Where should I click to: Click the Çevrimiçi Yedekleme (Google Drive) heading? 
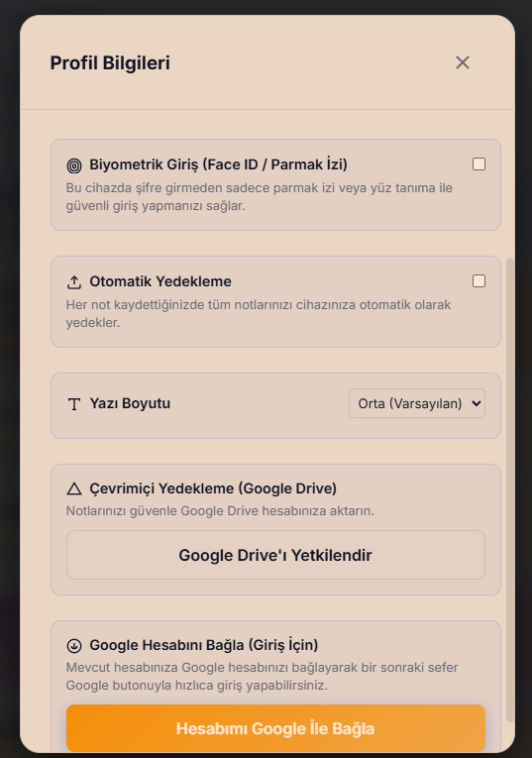click(x=213, y=488)
